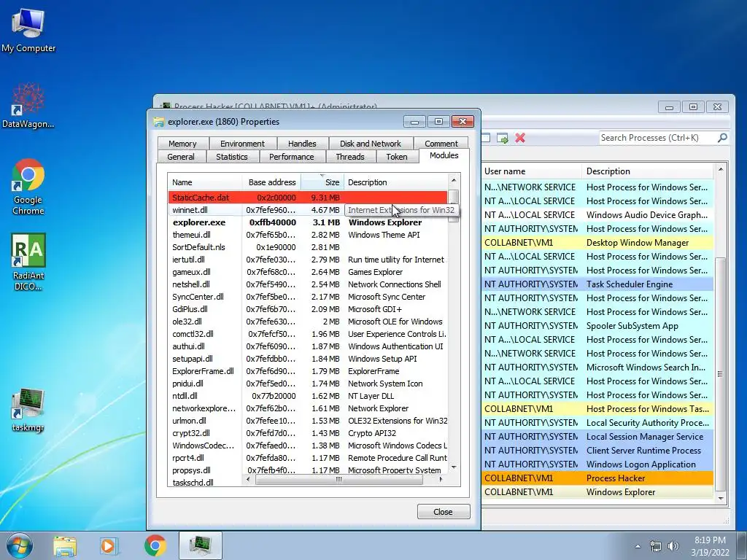The width and height of the screenshot is (747, 560).
Task: Select ntdll.dll module row
Action: [x=308, y=396]
